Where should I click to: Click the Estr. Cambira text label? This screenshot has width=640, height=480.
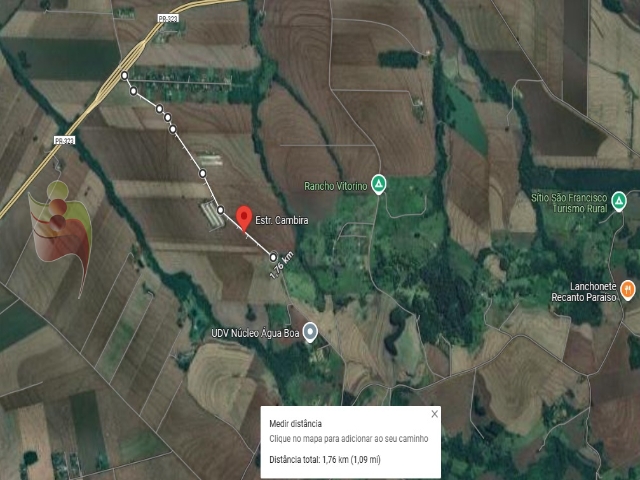pos(282,220)
